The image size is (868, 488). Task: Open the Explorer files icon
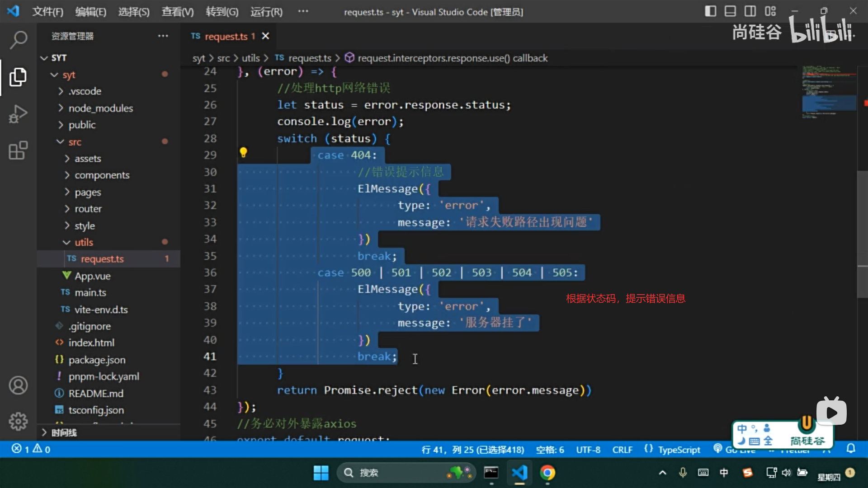(18, 77)
